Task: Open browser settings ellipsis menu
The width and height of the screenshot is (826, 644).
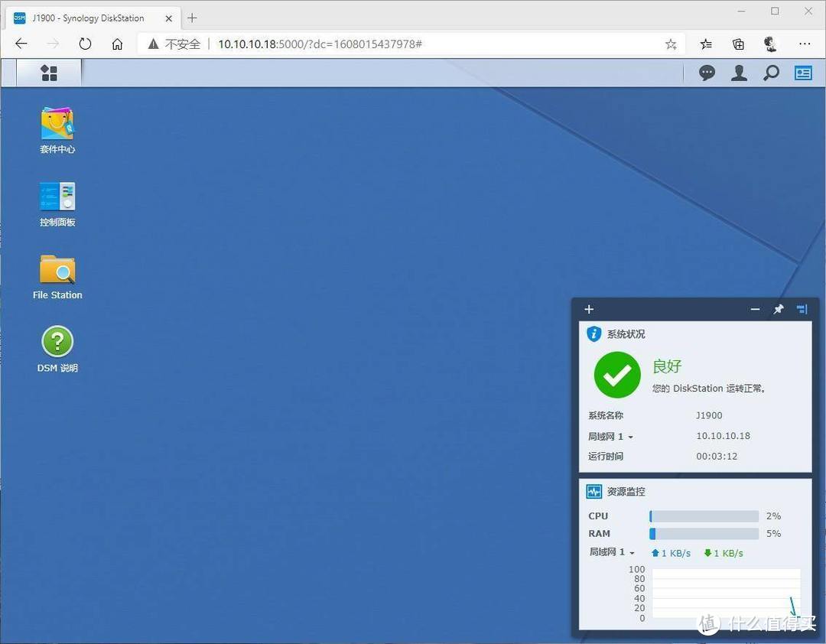Action: [805, 44]
